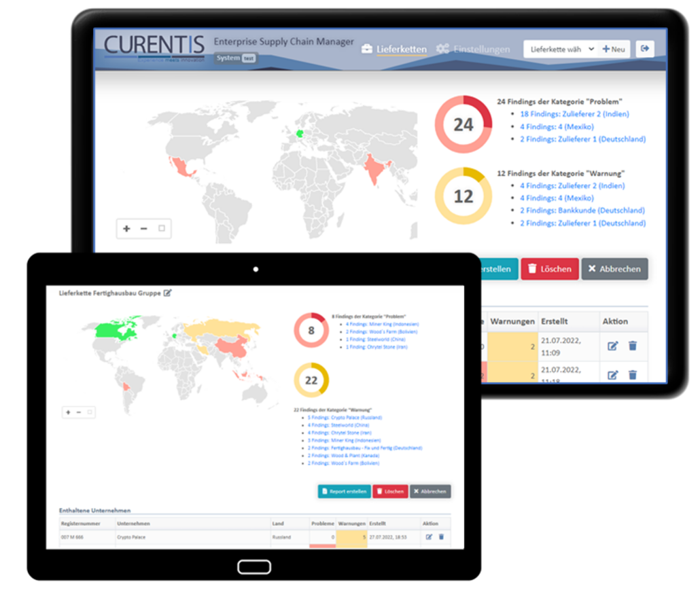The width and height of the screenshot is (700, 599).
Task: Click the small Löschen button on front tablet
Action: tap(390, 492)
